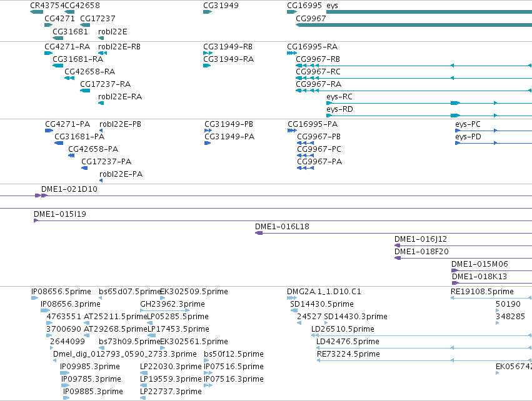
Task: Click EST SD14430.5prime
Action: (x=322, y=304)
